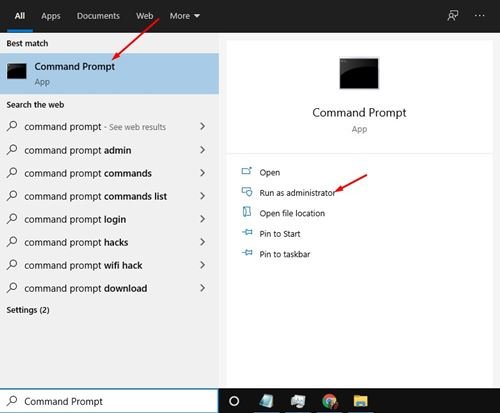Image resolution: width=500 pixels, height=413 pixels.
Task: Switch to the Documents tab
Action: [98, 16]
